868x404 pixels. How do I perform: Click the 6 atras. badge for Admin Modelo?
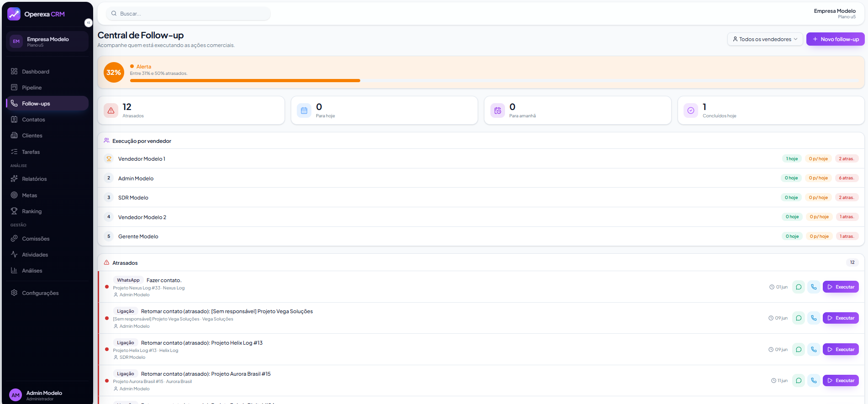pyautogui.click(x=846, y=178)
